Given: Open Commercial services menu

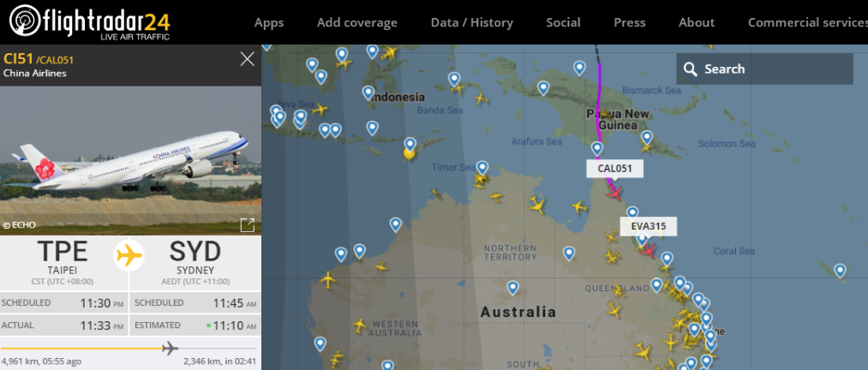Looking at the screenshot, I should (806, 22).
